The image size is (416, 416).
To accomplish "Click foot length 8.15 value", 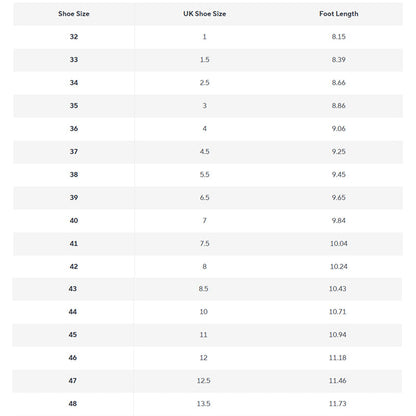I will pos(339,37).
